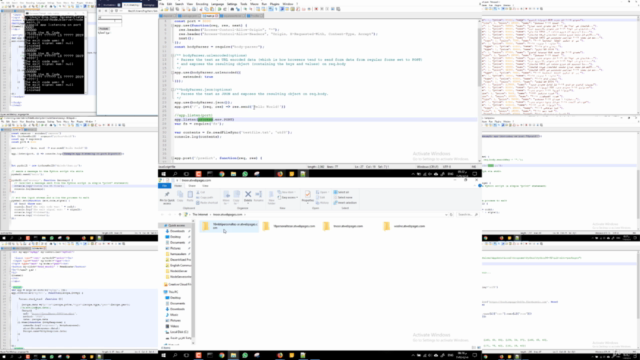Screen dimensions: 640x360
Task: Switch to the View tab in Explorer
Action: click(205, 186)
